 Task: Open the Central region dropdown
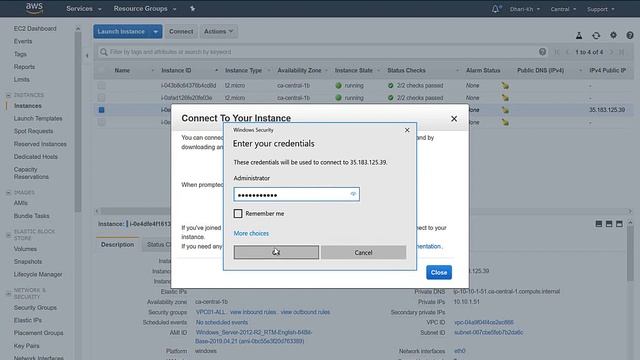coord(563,9)
